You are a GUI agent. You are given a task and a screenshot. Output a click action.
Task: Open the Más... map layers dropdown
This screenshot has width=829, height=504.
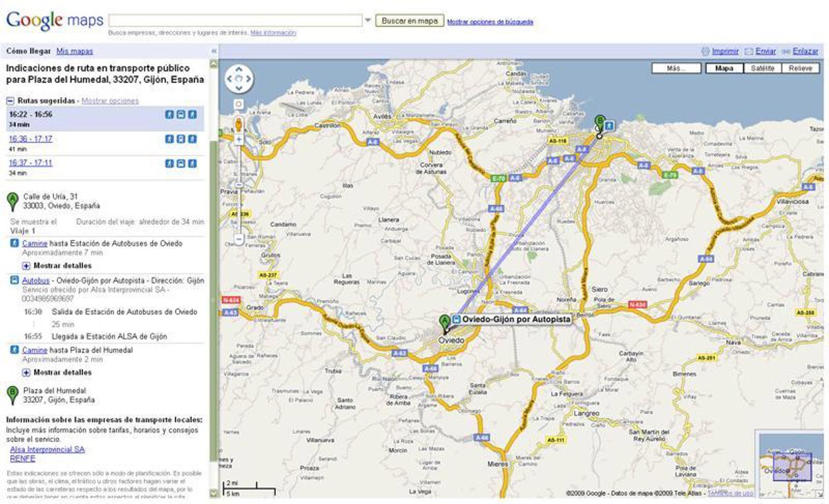[x=675, y=68]
